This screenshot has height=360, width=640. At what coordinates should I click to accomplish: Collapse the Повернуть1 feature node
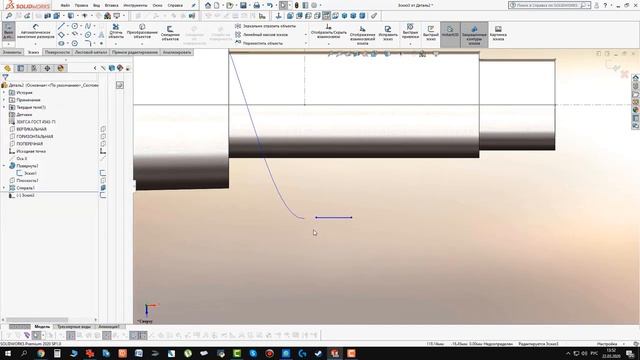[4, 166]
